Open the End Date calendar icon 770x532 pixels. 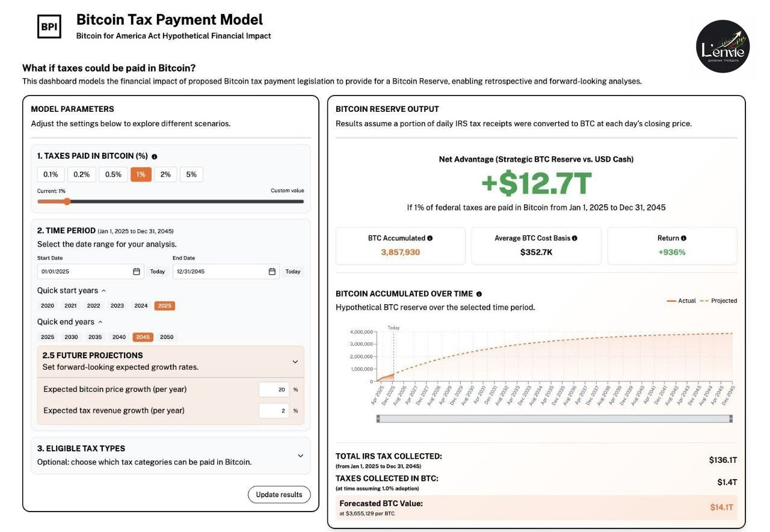272,272
